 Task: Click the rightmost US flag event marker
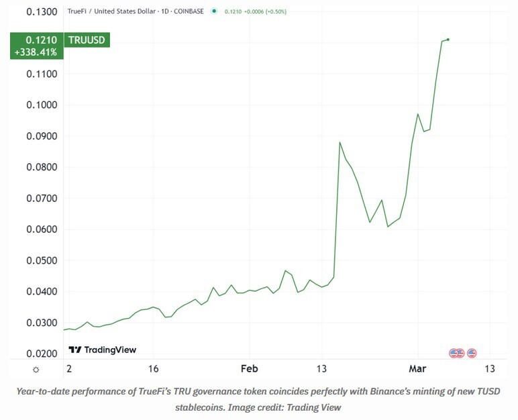point(472,353)
